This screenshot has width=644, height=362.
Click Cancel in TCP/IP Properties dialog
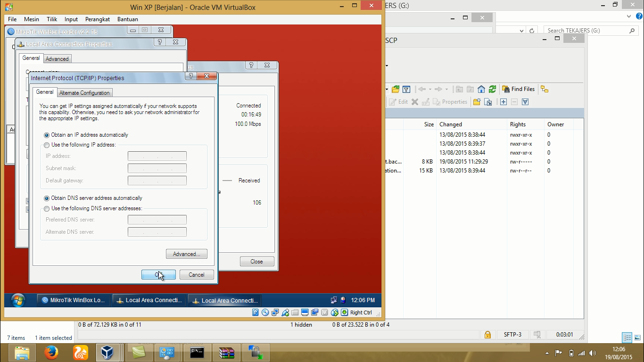pyautogui.click(x=197, y=275)
